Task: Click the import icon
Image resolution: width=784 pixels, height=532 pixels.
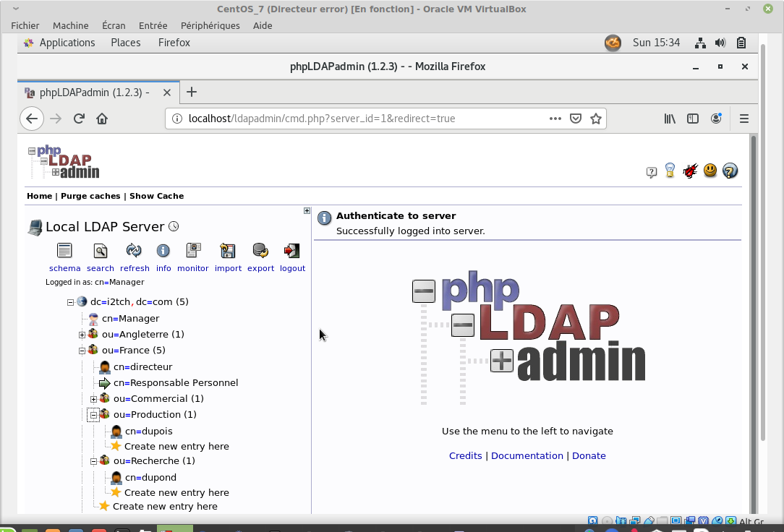Action: [228, 251]
